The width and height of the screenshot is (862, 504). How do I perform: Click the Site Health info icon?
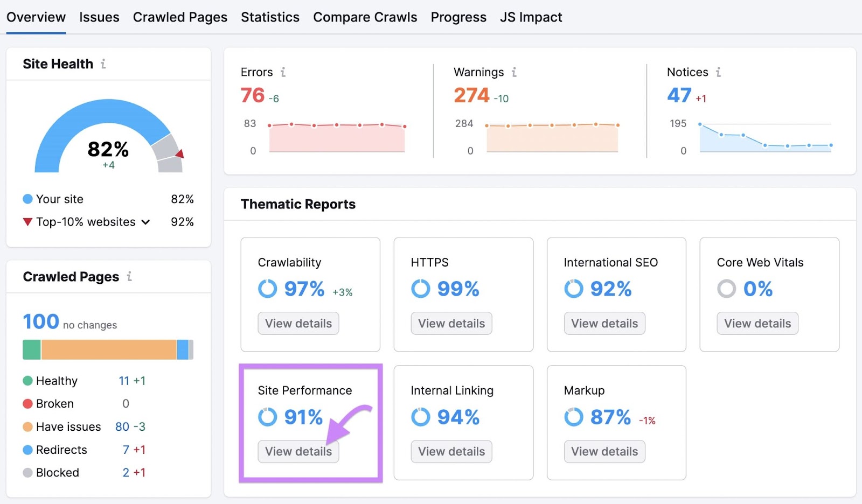coord(103,64)
